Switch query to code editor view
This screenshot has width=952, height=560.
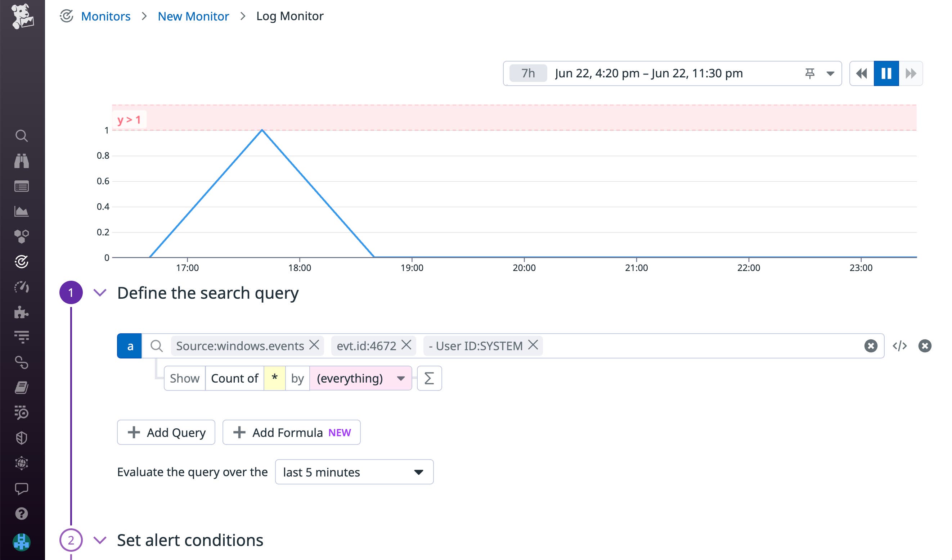(x=899, y=346)
